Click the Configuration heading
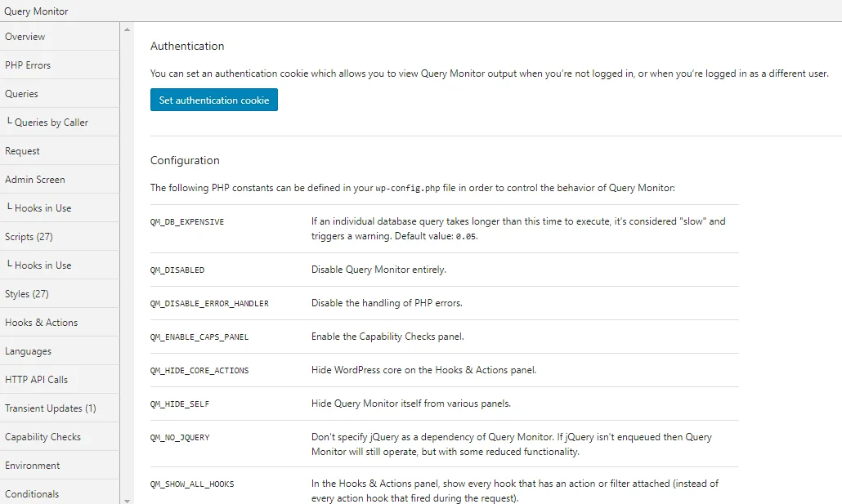Image resolution: width=842 pixels, height=504 pixels. point(185,160)
